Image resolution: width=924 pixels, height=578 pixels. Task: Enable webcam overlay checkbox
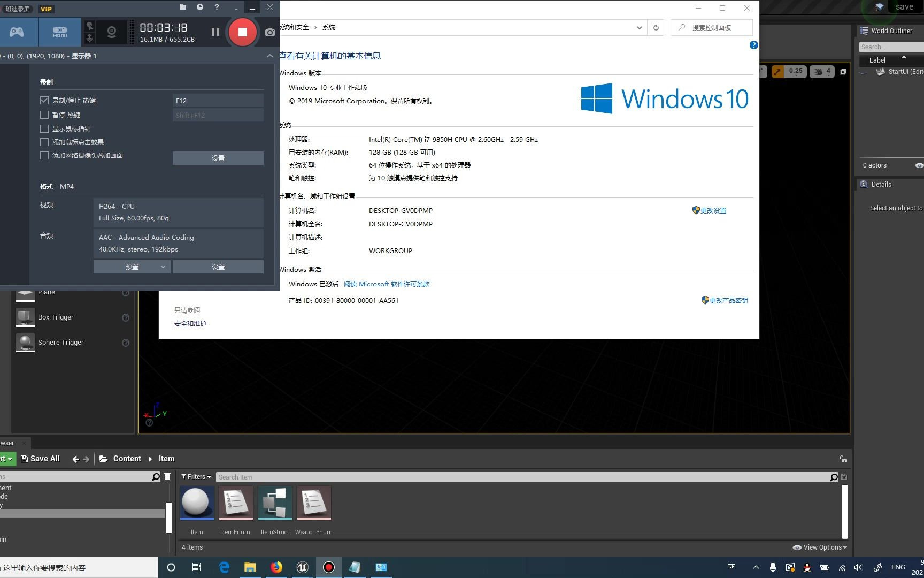click(44, 155)
